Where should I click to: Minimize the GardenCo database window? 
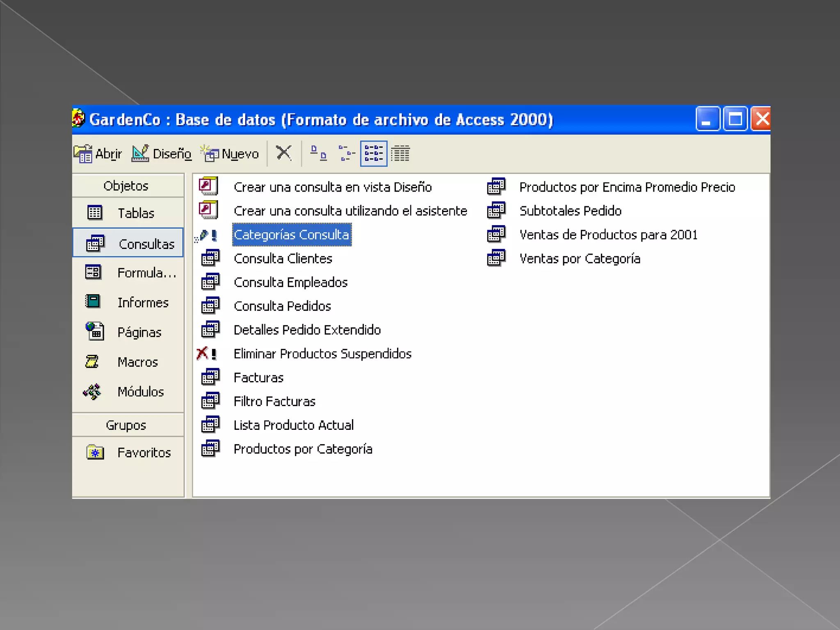click(708, 119)
